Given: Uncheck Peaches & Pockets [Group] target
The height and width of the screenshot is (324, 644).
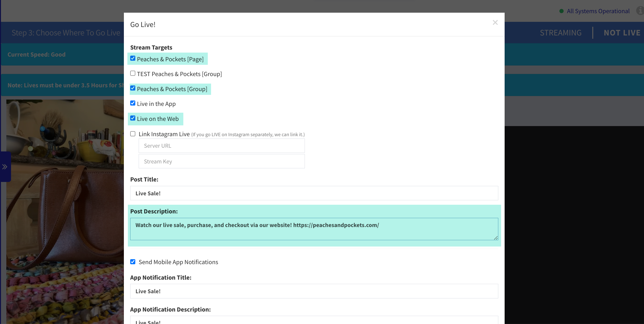Looking at the screenshot, I should pos(133,88).
